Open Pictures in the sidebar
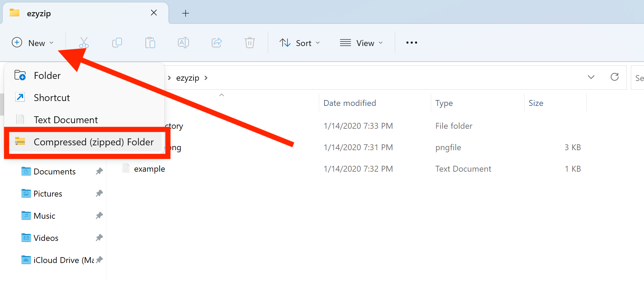Viewport: 644px width, 281px height. coord(48,194)
